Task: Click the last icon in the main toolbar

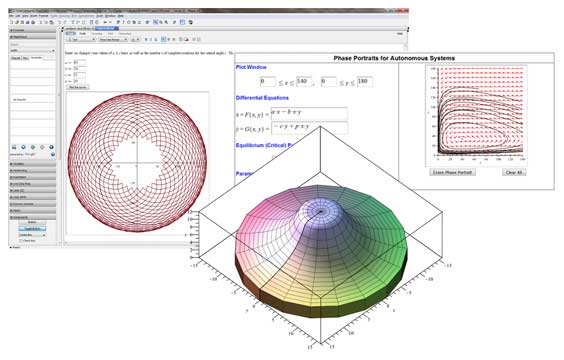Action: tap(191, 22)
